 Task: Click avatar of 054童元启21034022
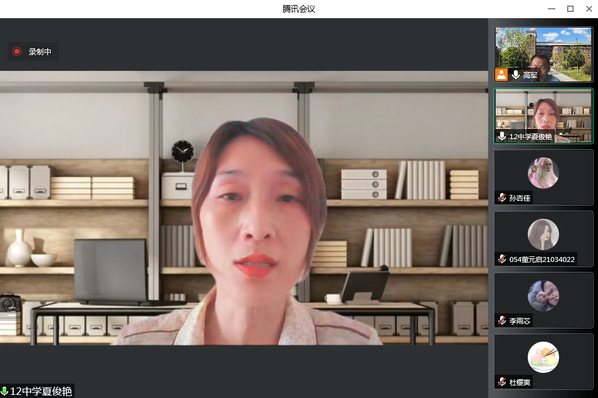pos(543,234)
